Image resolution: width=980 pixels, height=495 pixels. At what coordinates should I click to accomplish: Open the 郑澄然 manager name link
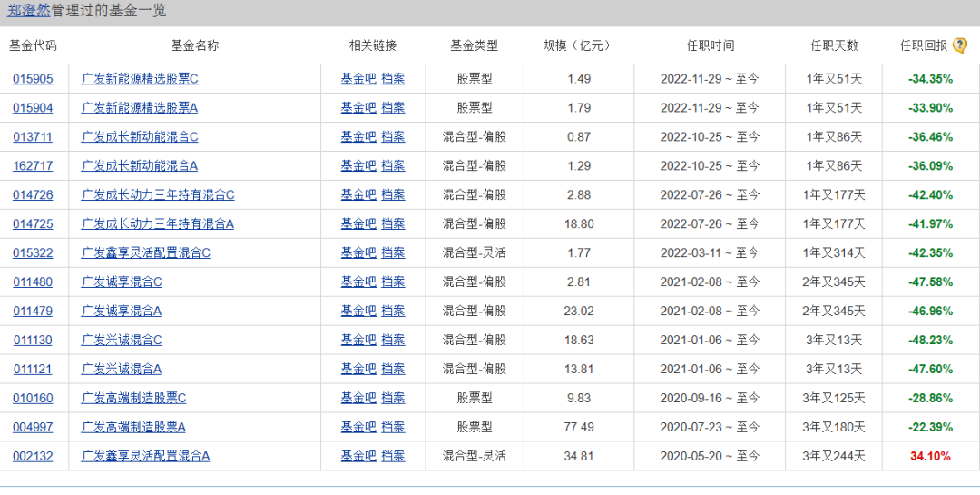(x=29, y=11)
